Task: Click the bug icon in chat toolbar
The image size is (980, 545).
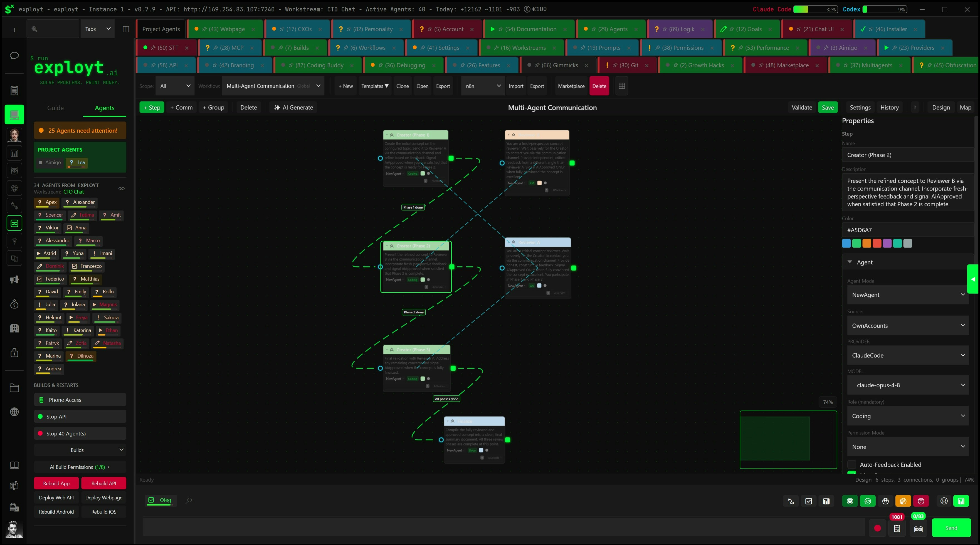Action: (x=791, y=501)
